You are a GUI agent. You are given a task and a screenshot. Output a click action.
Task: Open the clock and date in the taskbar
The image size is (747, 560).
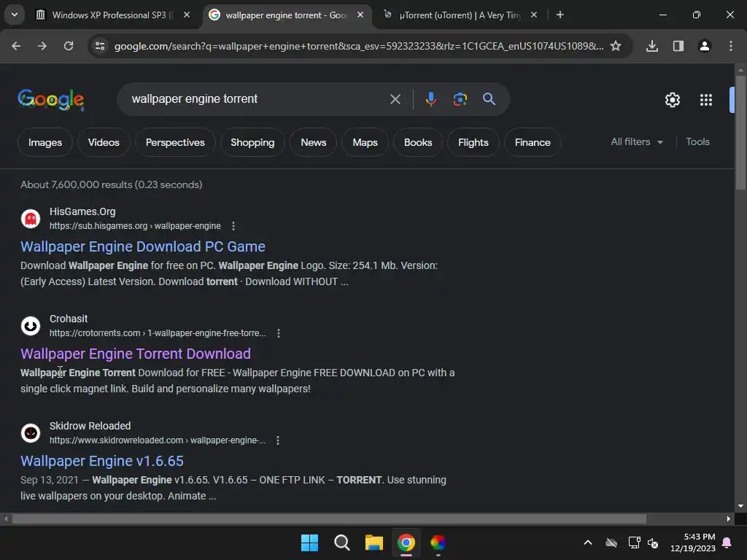click(692, 542)
